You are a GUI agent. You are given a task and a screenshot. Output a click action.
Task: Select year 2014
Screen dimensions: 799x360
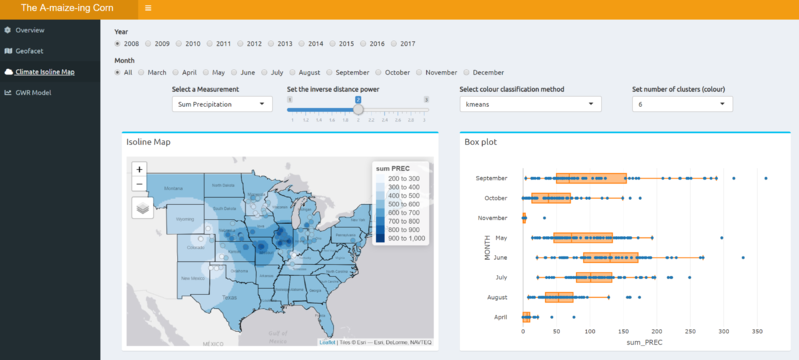coord(302,44)
